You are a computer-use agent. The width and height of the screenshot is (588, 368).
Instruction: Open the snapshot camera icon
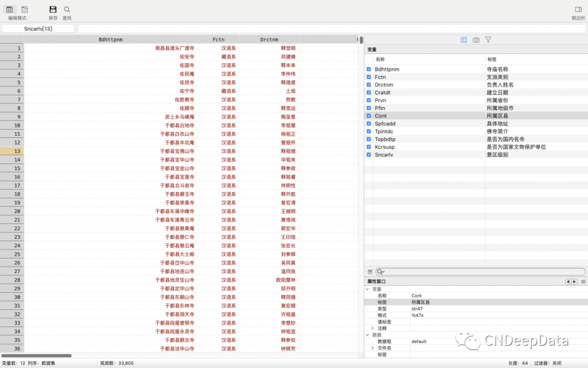pyautogui.click(x=476, y=40)
